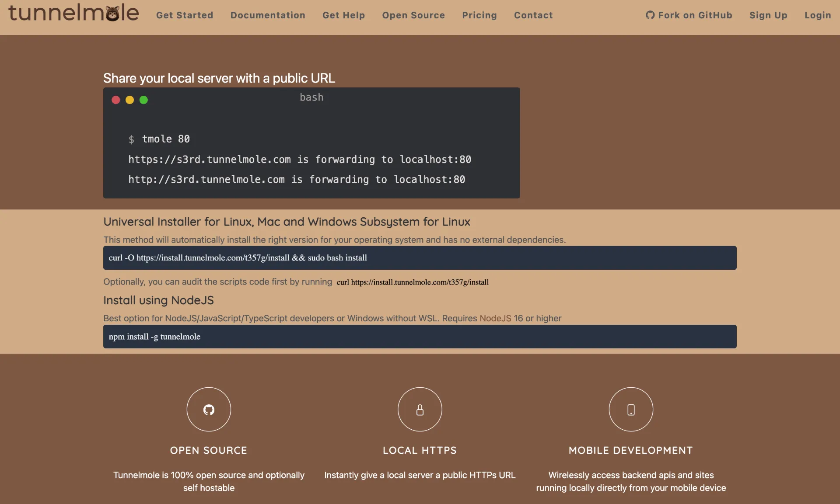
Task: Click the npm install -g tunnelmole command box
Action: (154, 337)
